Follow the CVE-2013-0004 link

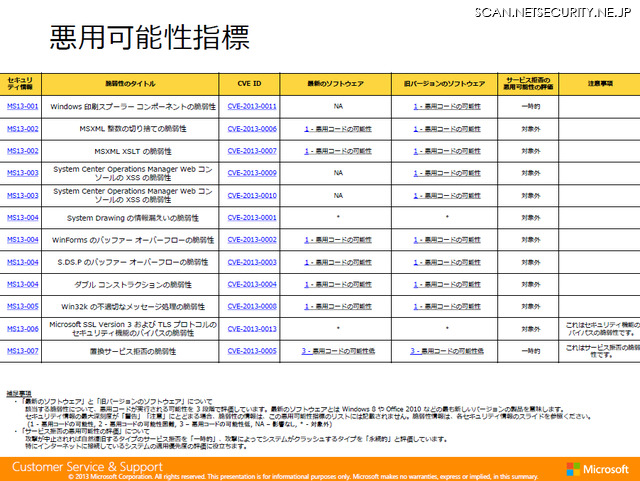point(252,284)
